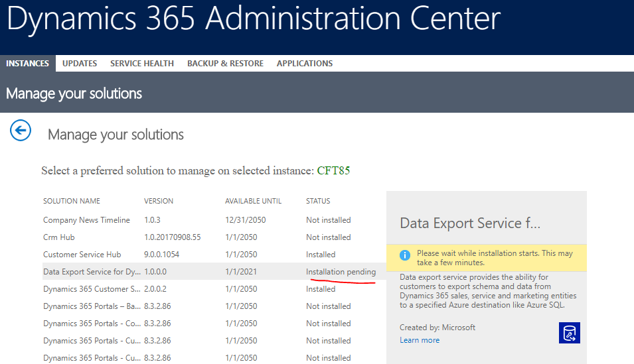Viewport: 634px width, 364px height.
Task: Click the SOLUTION NAME column header
Action: click(72, 201)
